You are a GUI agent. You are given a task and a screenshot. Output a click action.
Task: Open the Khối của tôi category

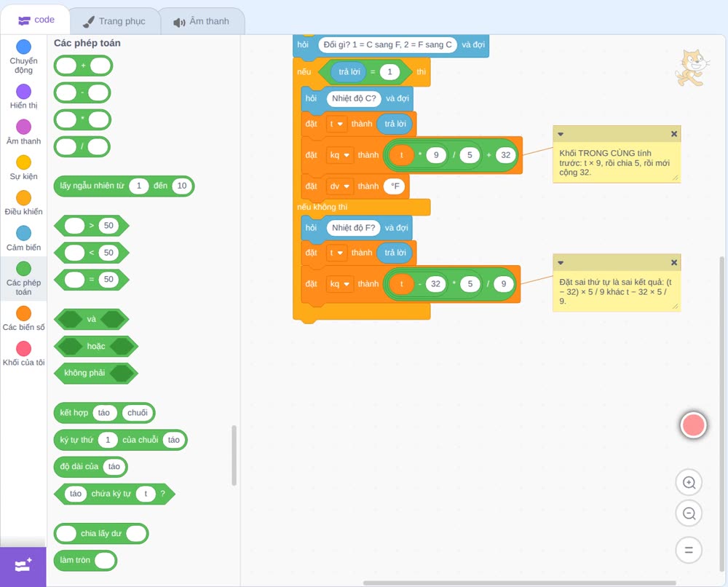click(x=24, y=354)
